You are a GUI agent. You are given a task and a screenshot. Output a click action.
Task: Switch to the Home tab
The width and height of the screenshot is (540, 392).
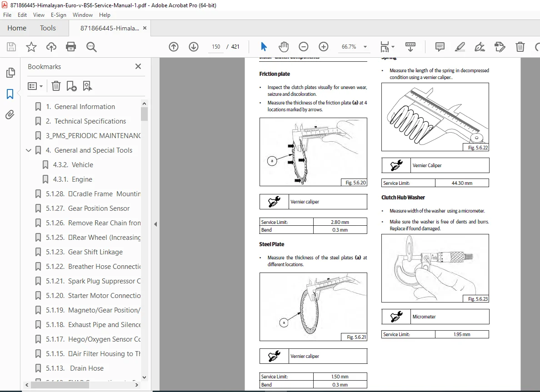[x=17, y=28]
